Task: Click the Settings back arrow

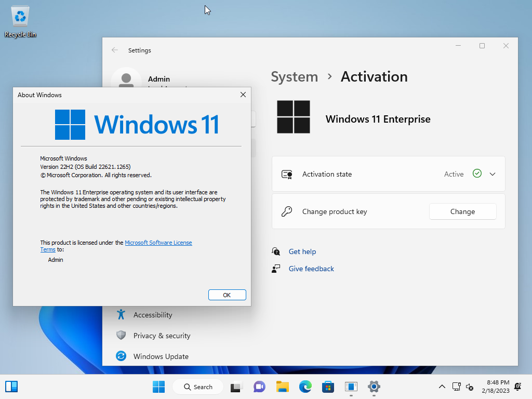Action: tap(115, 50)
